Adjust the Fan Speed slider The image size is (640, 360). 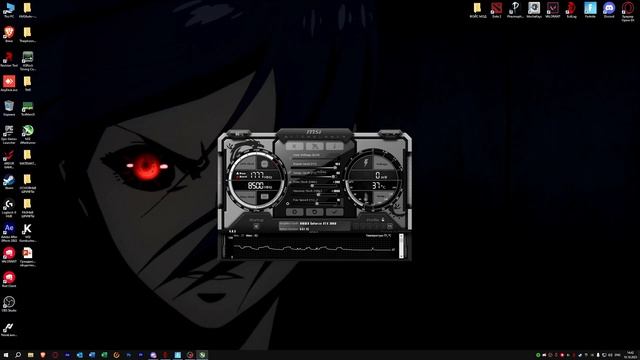click(x=316, y=203)
